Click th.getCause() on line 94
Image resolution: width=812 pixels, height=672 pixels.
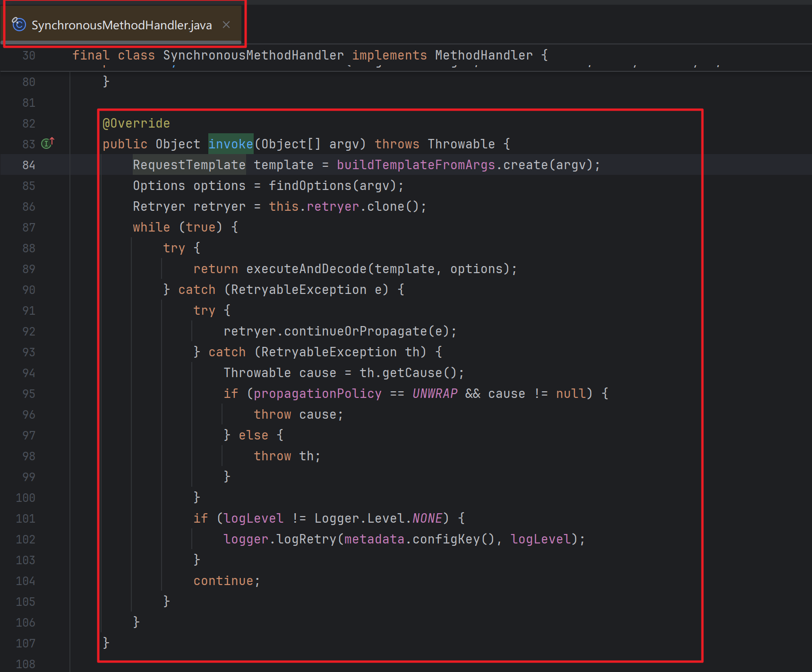(x=408, y=373)
